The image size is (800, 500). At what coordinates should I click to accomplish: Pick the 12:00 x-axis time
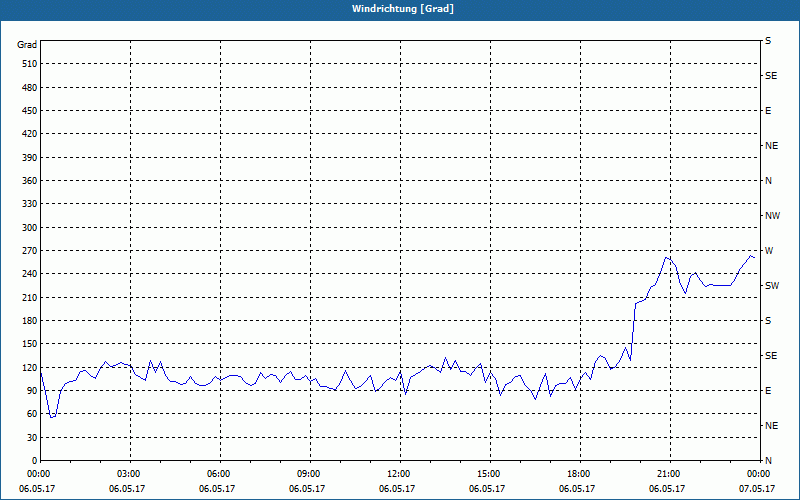tap(401, 474)
